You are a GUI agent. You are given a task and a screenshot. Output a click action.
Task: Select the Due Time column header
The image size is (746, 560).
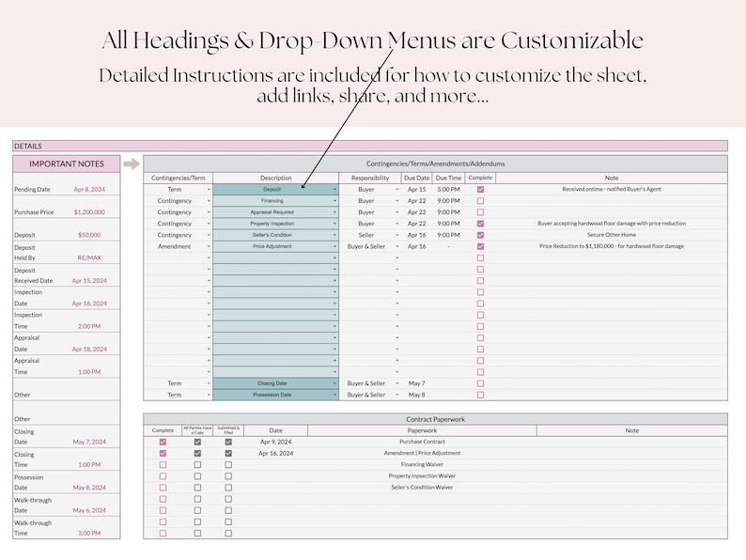[x=449, y=178]
